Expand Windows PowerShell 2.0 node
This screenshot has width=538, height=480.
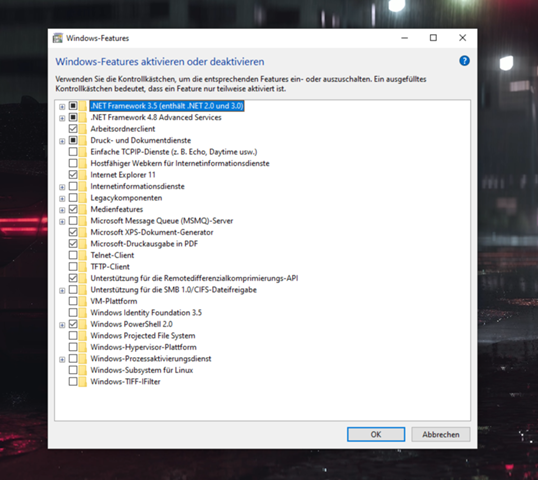click(62, 325)
